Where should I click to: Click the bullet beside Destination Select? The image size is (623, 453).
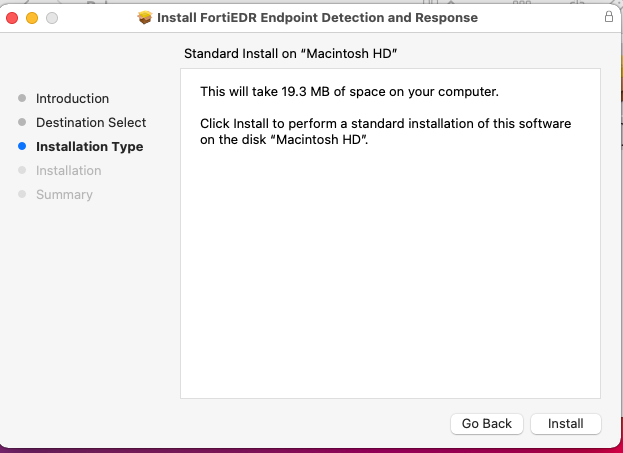click(22, 123)
